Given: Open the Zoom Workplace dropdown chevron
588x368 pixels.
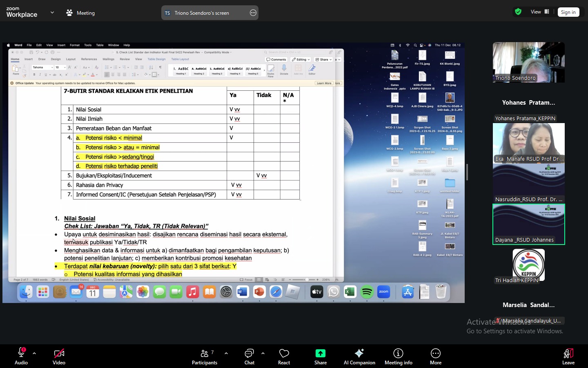Looking at the screenshot, I should pyautogui.click(x=52, y=13).
